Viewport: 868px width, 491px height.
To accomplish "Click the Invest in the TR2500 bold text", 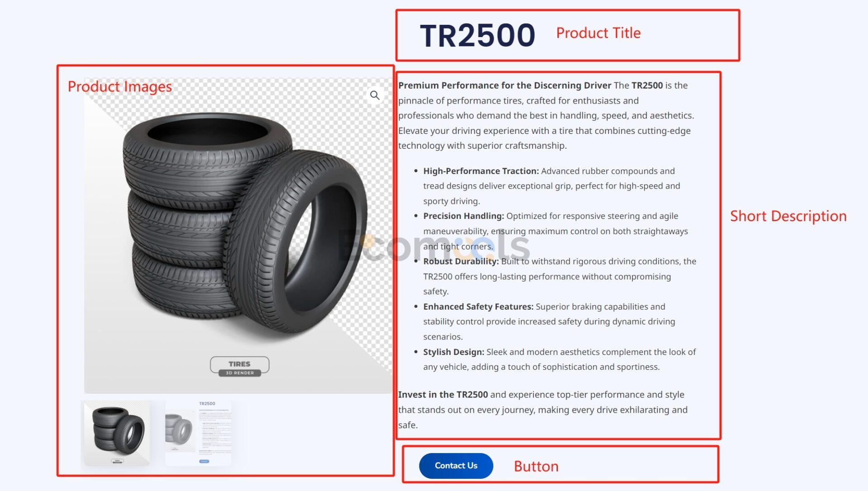I will pos(443,395).
